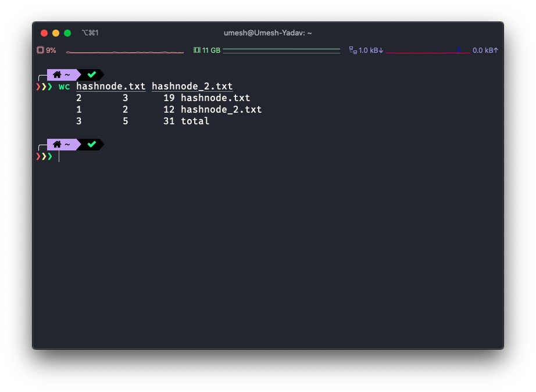Click the green checkmark in the first prompt
The width and height of the screenshot is (536, 392).
click(x=91, y=75)
